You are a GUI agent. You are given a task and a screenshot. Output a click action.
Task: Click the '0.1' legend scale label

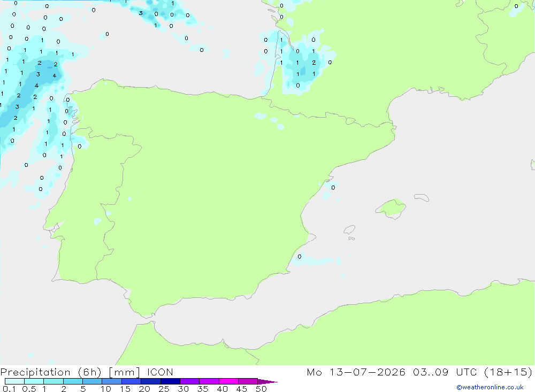(9, 389)
